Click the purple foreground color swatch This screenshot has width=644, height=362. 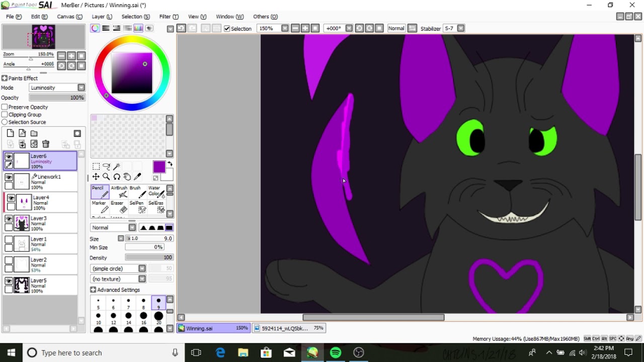pyautogui.click(x=159, y=167)
